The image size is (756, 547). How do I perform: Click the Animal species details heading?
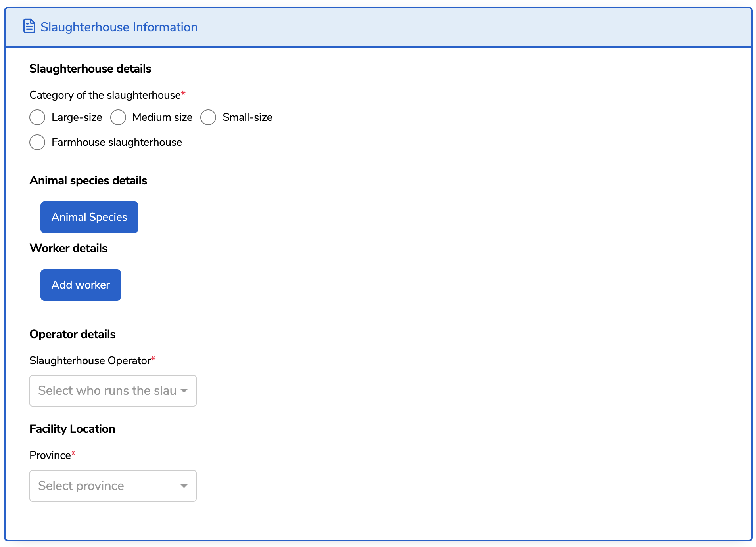(x=88, y=180)
